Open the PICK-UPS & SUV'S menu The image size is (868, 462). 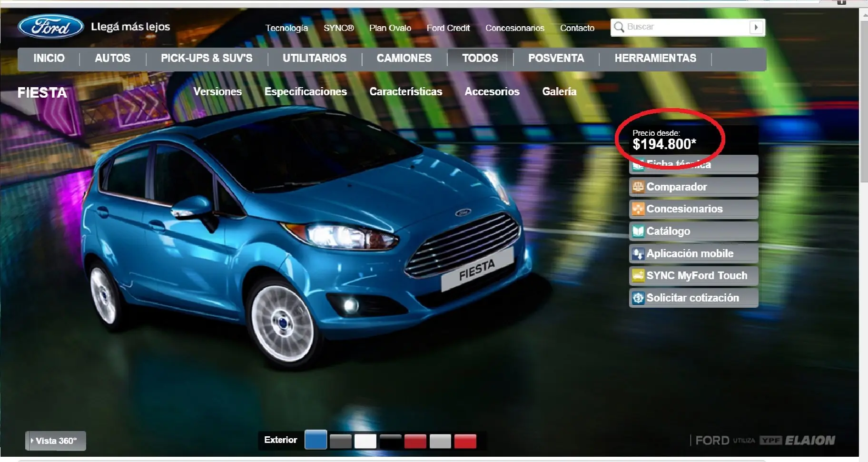click(207, 58)
